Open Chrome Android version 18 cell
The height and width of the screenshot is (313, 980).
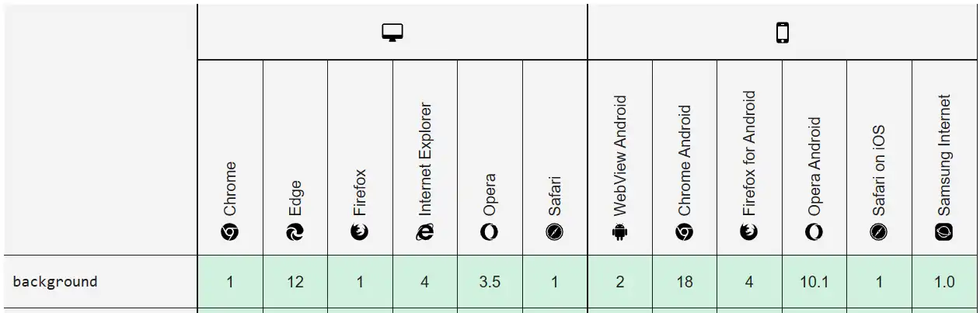click(684, 281)
